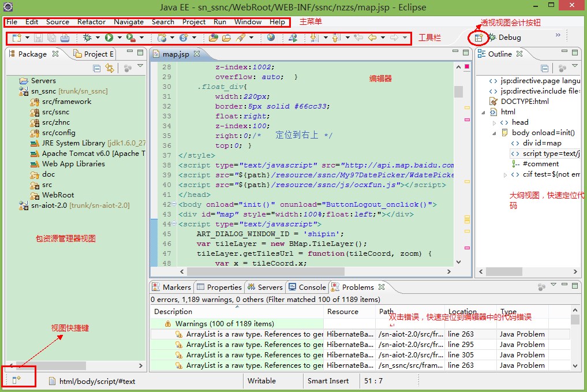Image resolution: width=587 pixels, height=392 pixels.
Task: Collapse the html node in Outline
Action: tap(483, 113)
